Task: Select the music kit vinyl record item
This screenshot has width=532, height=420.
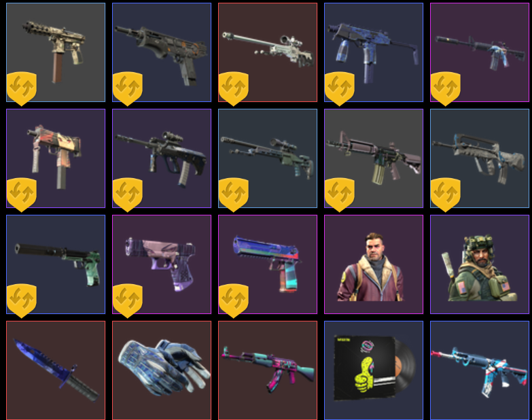Action: click(374, 370)
